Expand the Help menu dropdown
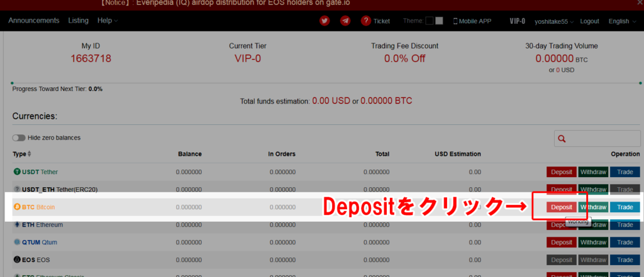 tap(107, 21)
